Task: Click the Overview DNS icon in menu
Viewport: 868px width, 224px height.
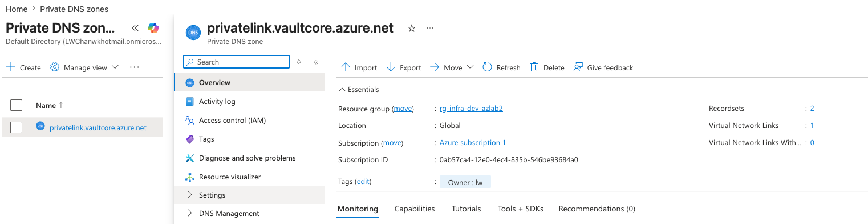Action: tap(190, 83)
